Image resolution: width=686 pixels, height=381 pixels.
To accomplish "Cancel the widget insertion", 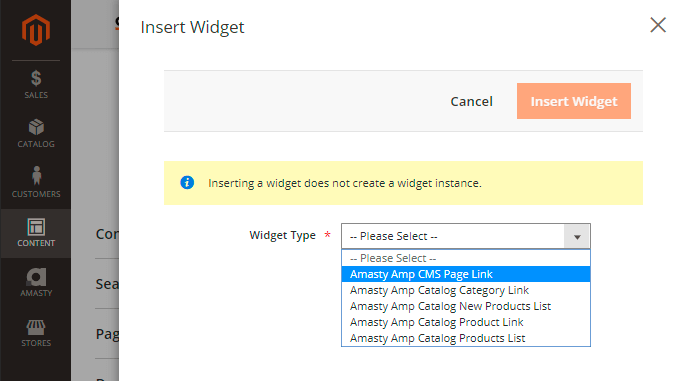I will pyautogui.click(x=472, y=101).
